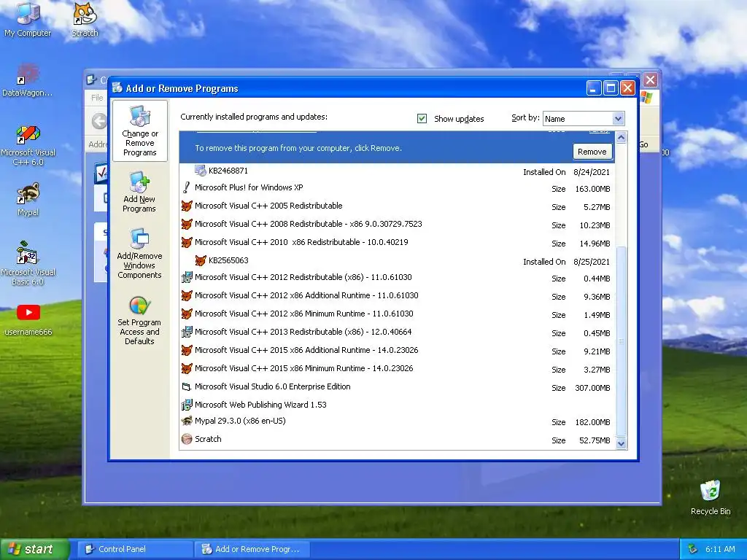Click the 163.00MB size value
Screen dimensions: 747x560
592,189
